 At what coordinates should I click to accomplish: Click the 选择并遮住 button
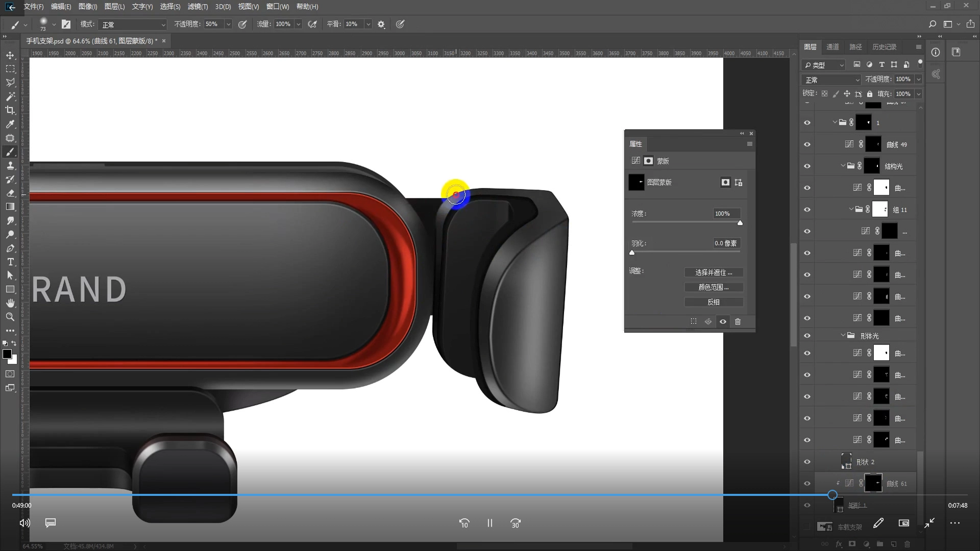pyautogui.click(x=714, y=272)
